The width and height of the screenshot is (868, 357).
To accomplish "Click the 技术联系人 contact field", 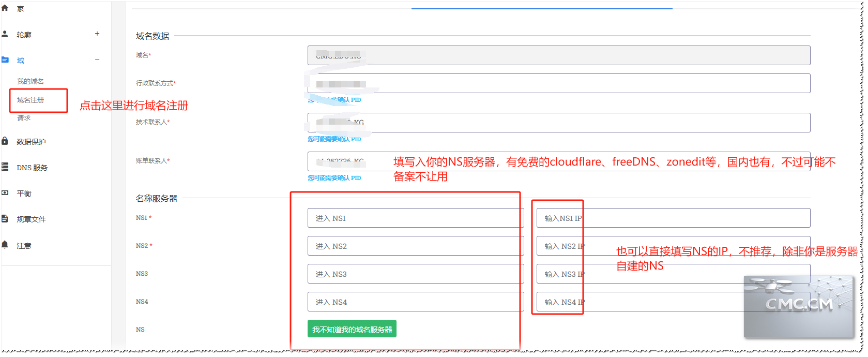I will [559, 123].
